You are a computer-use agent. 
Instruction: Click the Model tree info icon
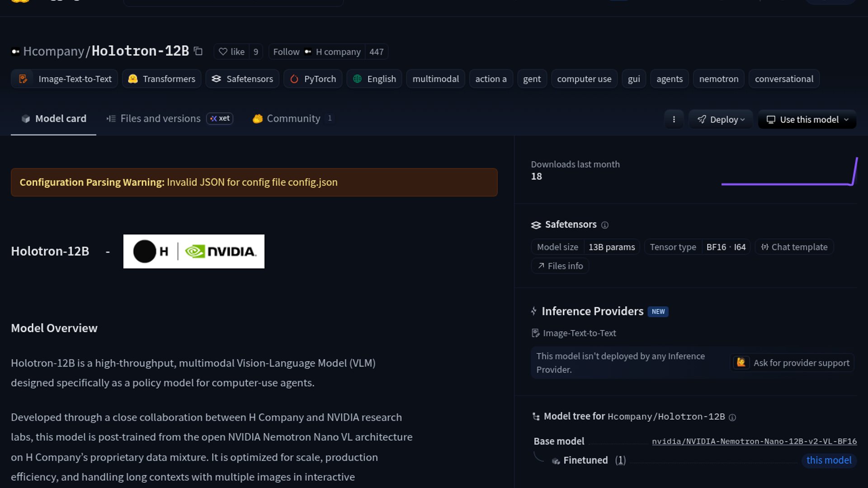733,418
